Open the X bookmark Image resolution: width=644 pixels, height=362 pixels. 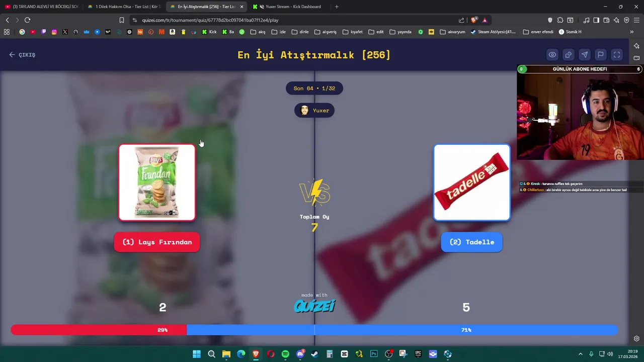tap(65, 32)
